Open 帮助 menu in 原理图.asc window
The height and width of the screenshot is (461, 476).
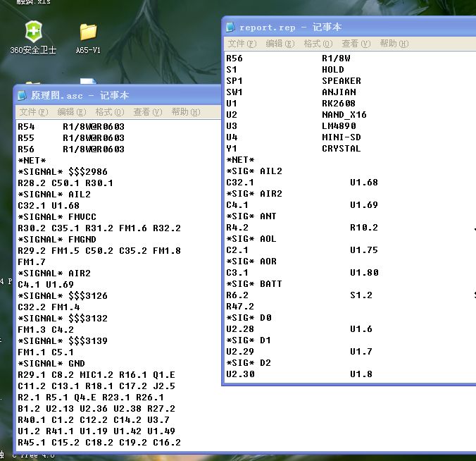tap(185, 112)
